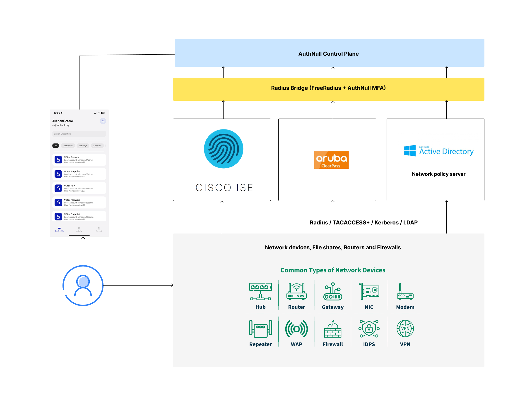Select the IDPS shield lock icon

[x=369, y=329]
